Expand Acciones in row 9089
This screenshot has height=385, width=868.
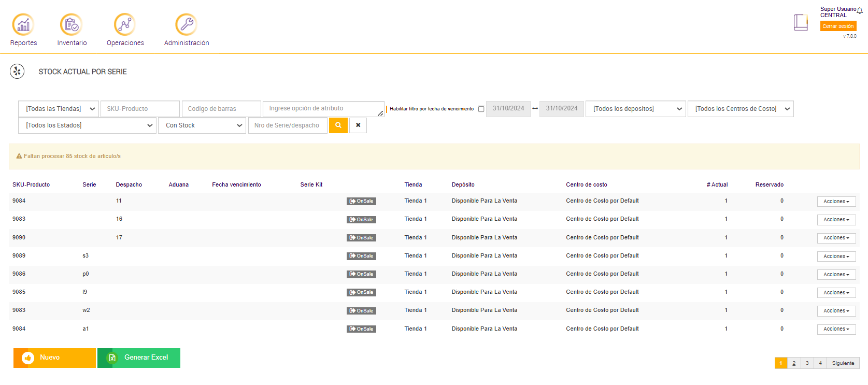click(x=836, y=256)
